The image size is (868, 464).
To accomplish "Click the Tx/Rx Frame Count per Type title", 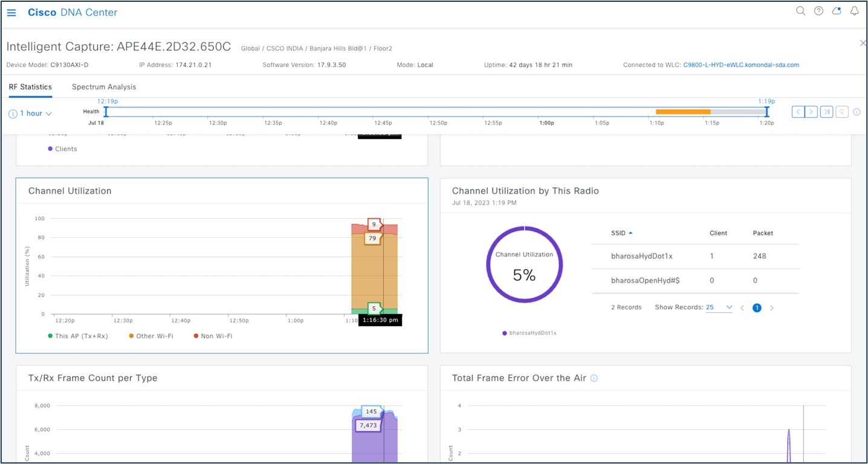I will (x=92, y=378).
